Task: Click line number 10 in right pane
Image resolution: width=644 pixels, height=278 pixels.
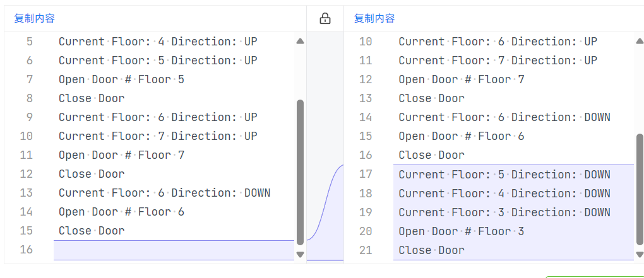Action: (x=366, y=42)
